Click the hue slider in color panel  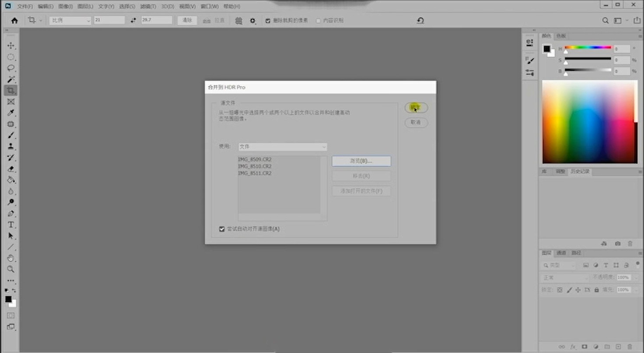588,47
